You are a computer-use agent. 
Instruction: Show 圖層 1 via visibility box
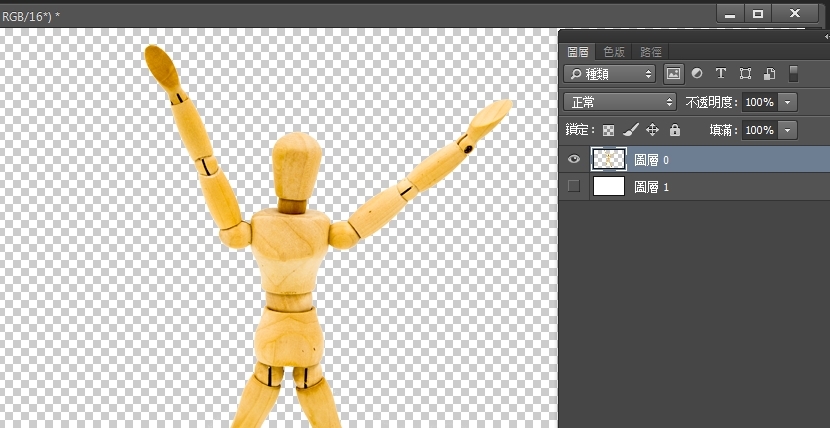pos(574,186)
